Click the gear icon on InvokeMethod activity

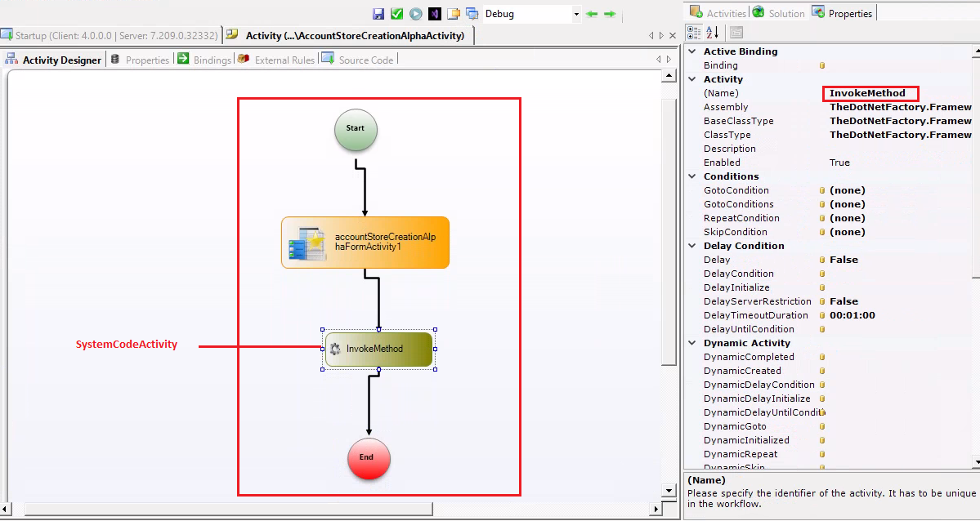[335, 349]
